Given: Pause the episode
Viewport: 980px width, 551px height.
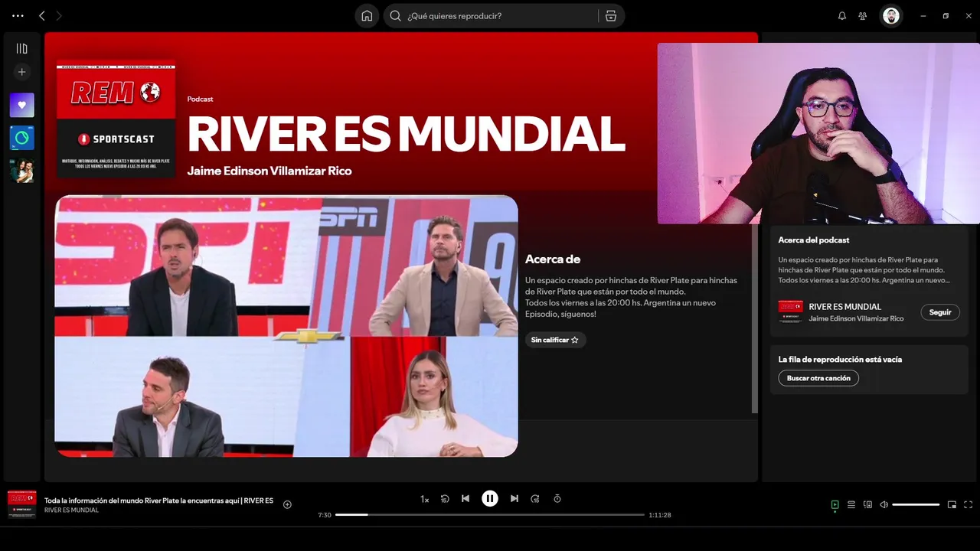Looking at the screenshot, I should [x=490, y=499].
